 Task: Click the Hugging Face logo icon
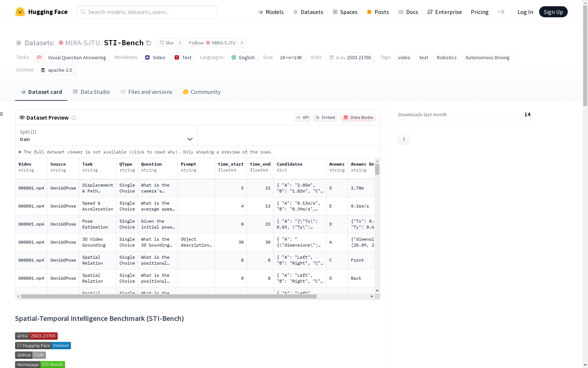[20, 12]
